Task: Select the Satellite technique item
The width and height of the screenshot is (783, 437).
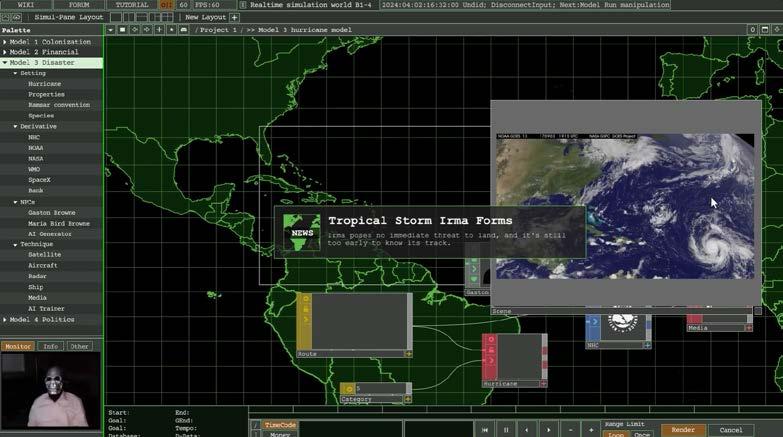Action: pos(44,254)
